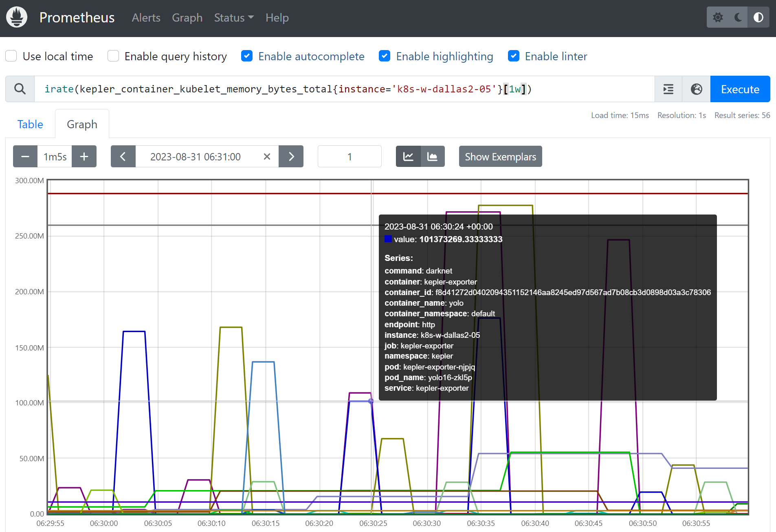Image resolution: width=776 pixels, height=532 pixels.
Task: Click the globe icon next to Execute
Action: pos(696,89)
